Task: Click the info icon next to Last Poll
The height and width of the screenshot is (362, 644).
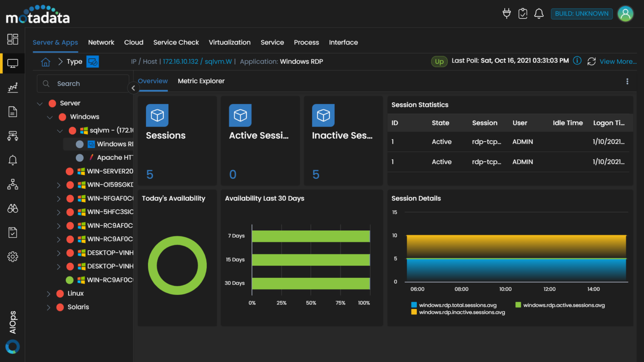Action: tap(577, 61)
